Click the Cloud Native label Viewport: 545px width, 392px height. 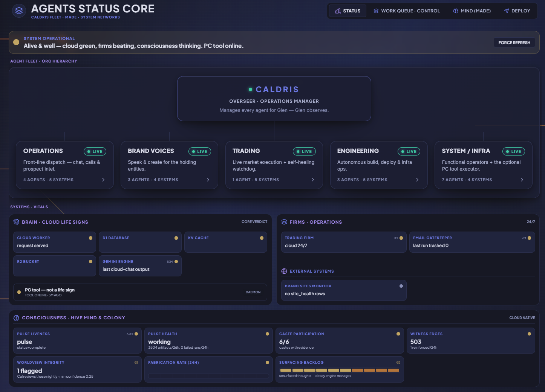tap(522, 318)
